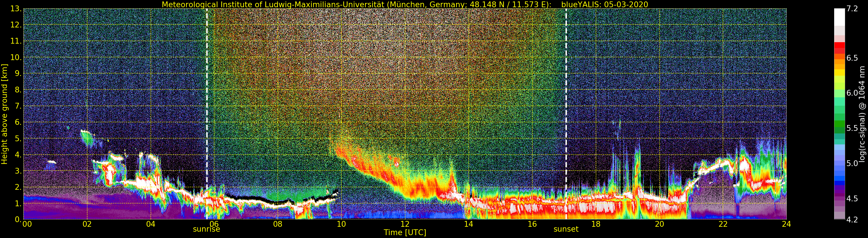868x238 pixels.
Task: Click the '6.' height axis tick label
Action: tap(18, 122)
